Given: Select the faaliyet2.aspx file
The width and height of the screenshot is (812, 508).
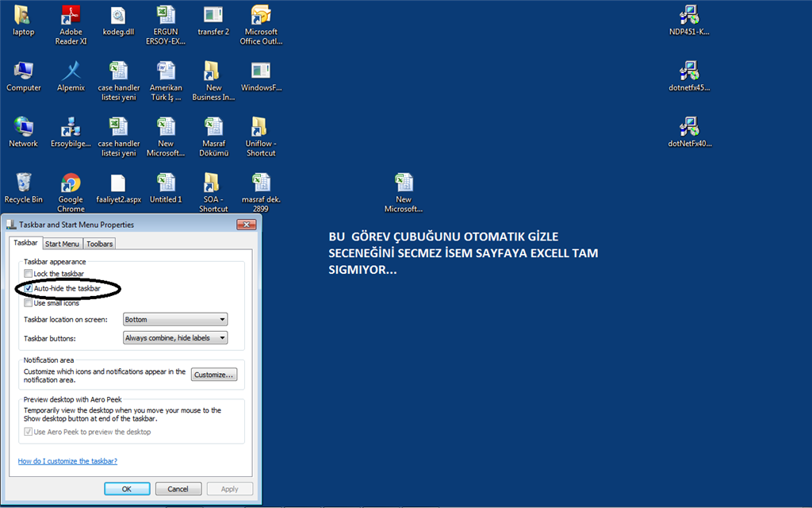Looking at the screenshot, I should tap(118, 183).
